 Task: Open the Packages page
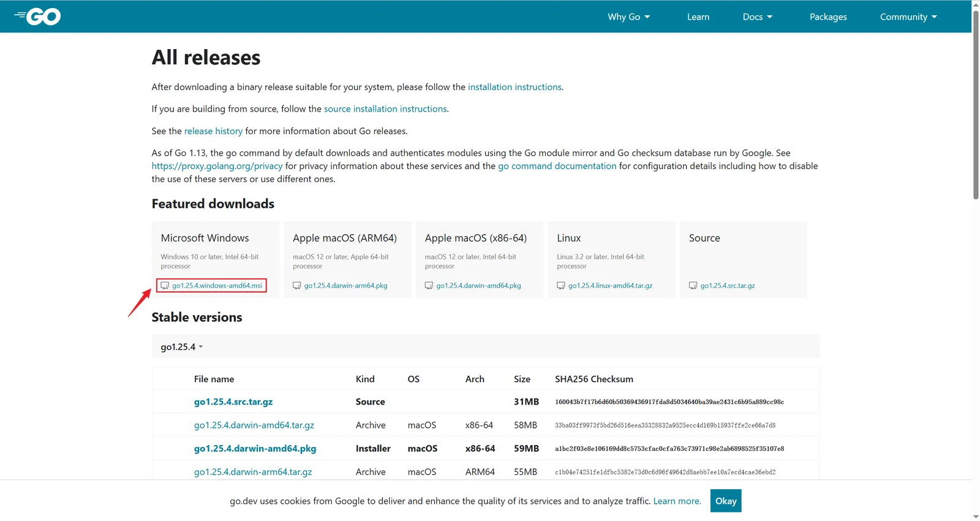pos(828,17)
